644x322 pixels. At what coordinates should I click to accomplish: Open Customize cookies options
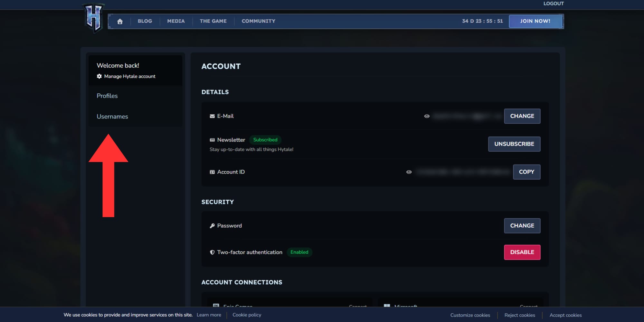pyautogui.click(x=470, y=315)
